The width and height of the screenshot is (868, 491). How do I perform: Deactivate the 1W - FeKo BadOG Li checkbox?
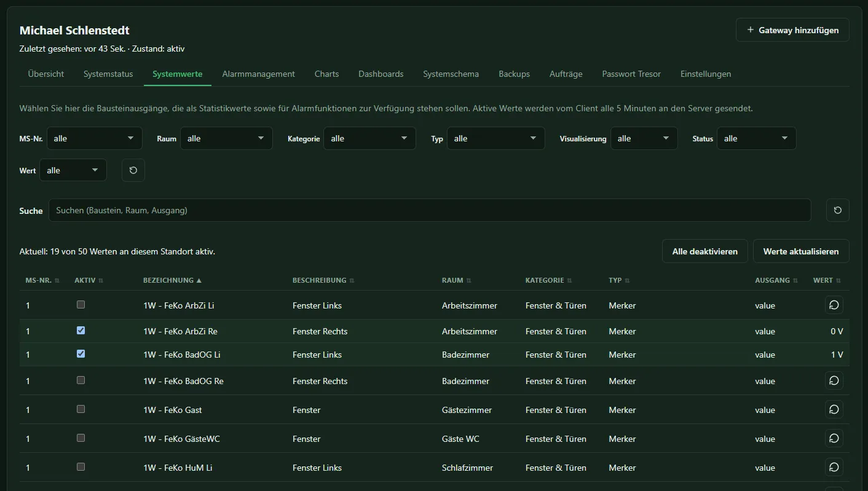point(81,353)
